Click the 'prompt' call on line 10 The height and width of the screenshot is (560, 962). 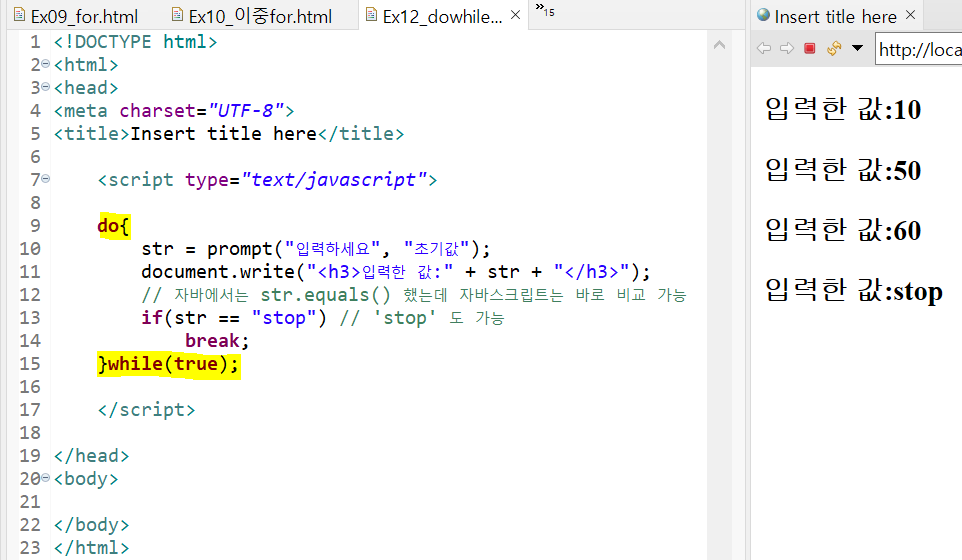239,249
